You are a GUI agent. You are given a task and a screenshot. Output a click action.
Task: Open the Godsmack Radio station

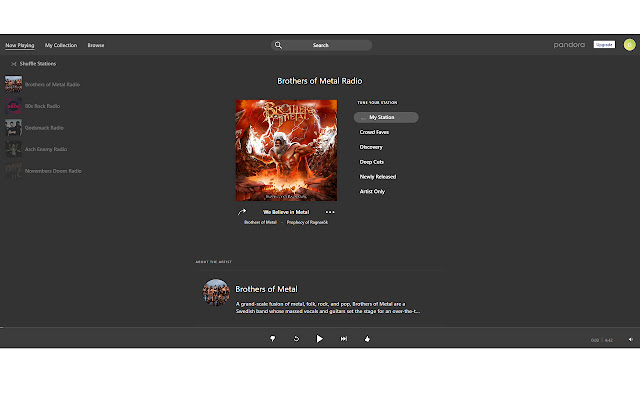[x=44, y=128]
